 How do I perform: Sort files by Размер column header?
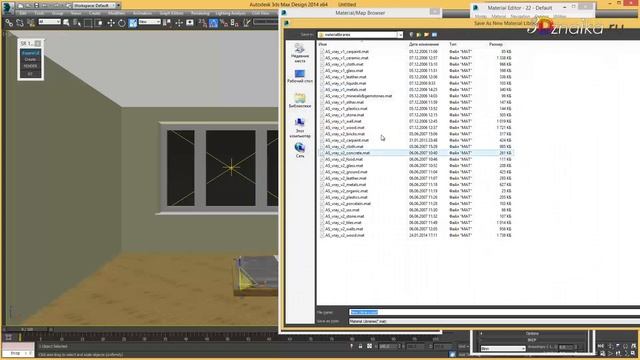click(496, 44)
